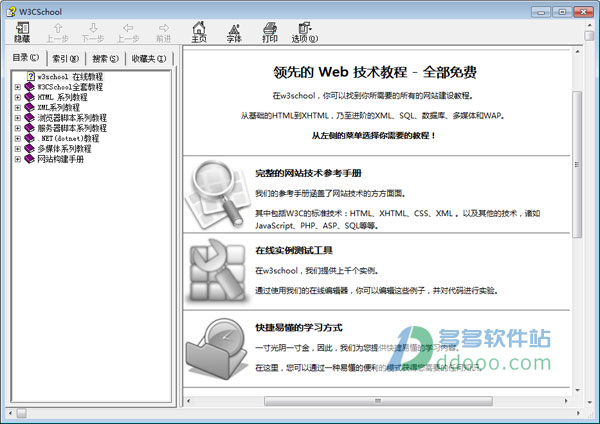The image size is (600, 424).
Task: Expand the 网站构建手册 tree node
Action: 18,159
